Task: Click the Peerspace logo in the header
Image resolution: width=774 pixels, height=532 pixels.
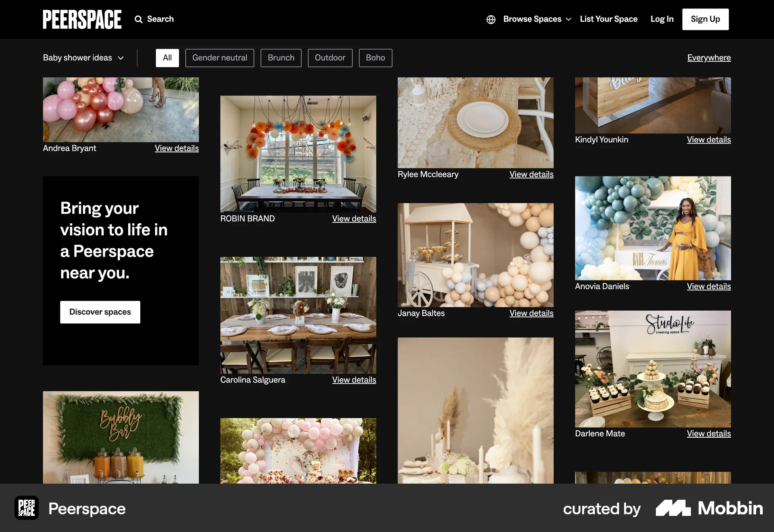Action: [82, 19]
